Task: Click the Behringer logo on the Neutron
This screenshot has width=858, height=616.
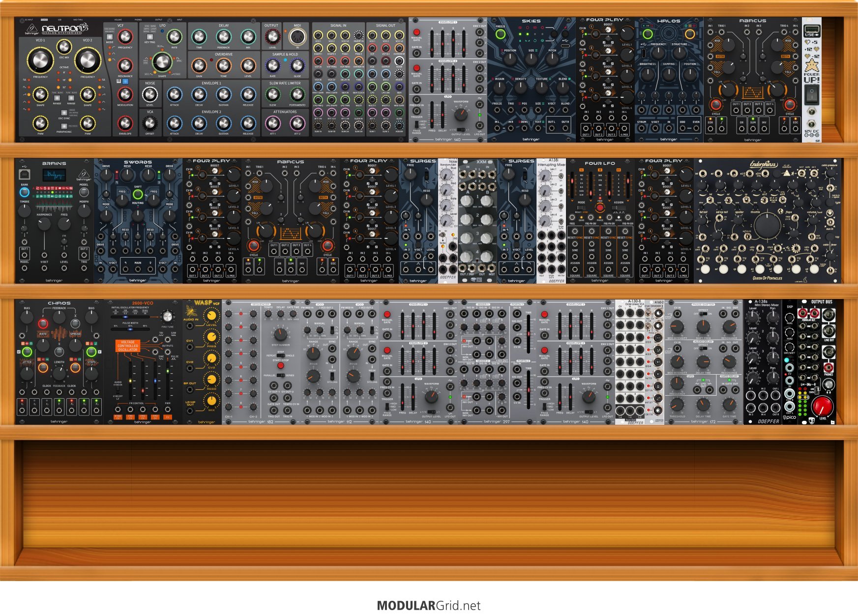Action: pyautogui.click(x=32, y=29)
